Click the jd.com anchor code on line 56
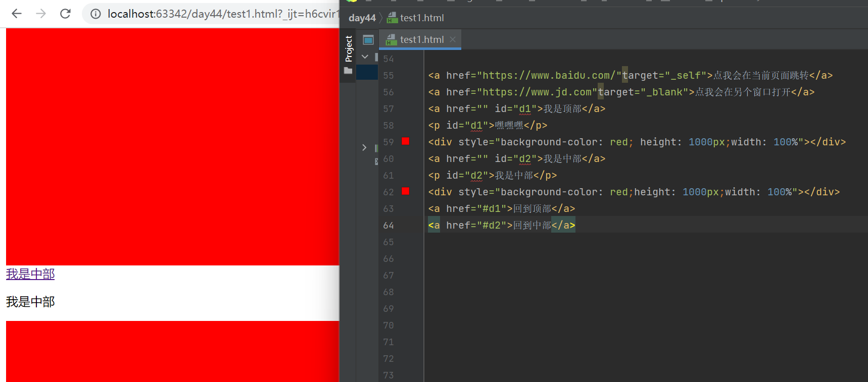The width and height of the screenshot is (868, 382). [621, 92]
